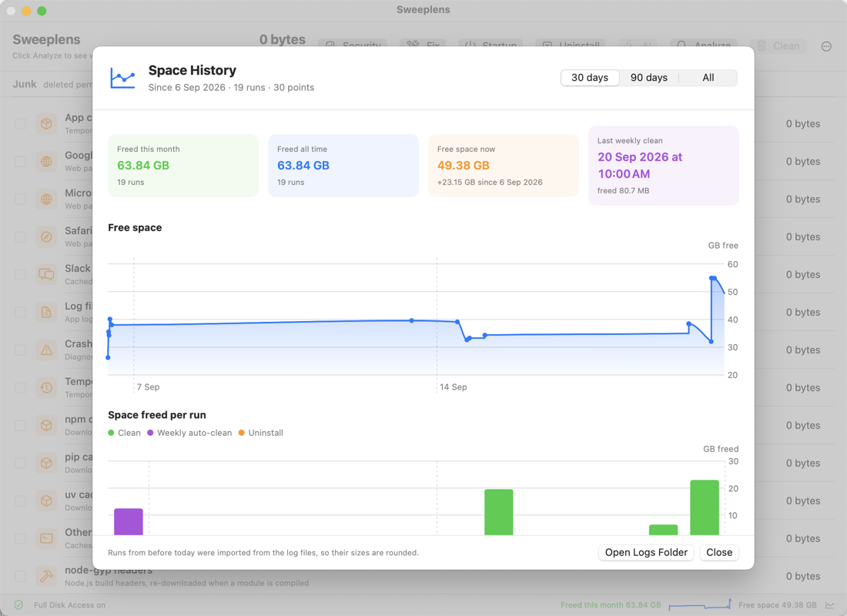Click the '+23.15 GB since 6 Sep 2026' text
The image size is (847, 616).
click(490, 182)
